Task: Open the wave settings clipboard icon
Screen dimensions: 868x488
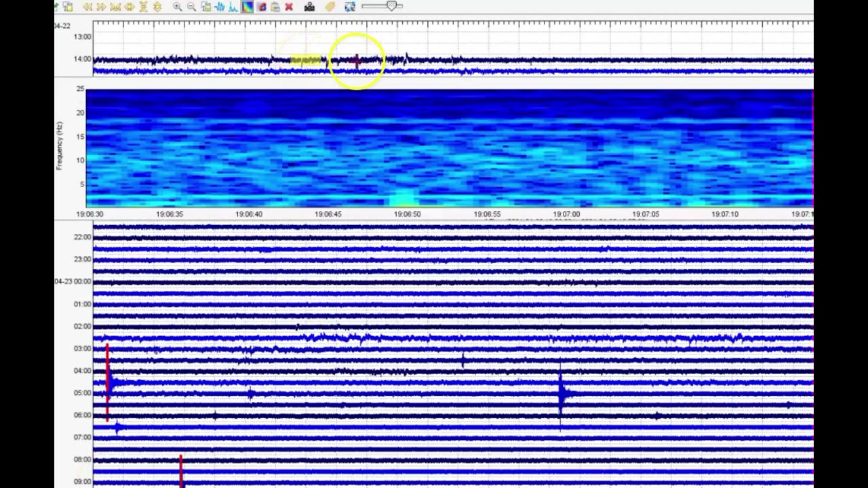Action: (206, 7)
